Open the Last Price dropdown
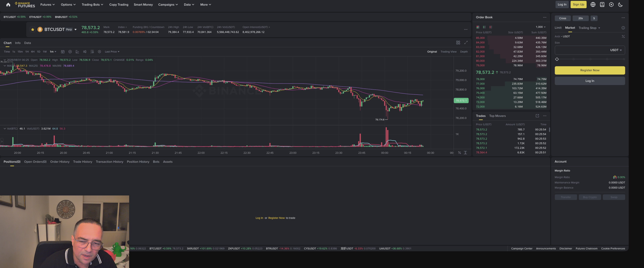 point(112,52)
